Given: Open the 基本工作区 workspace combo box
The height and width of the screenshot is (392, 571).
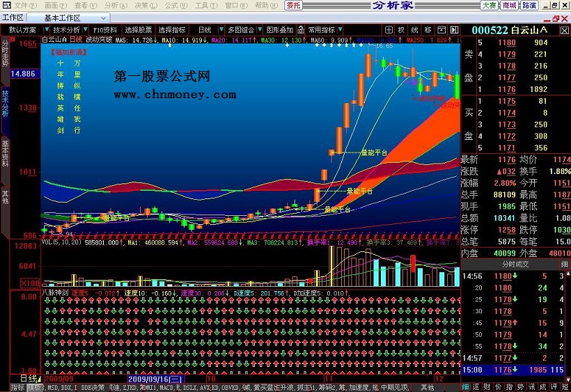Looking at the screenshot, I should tap(68, 18).
